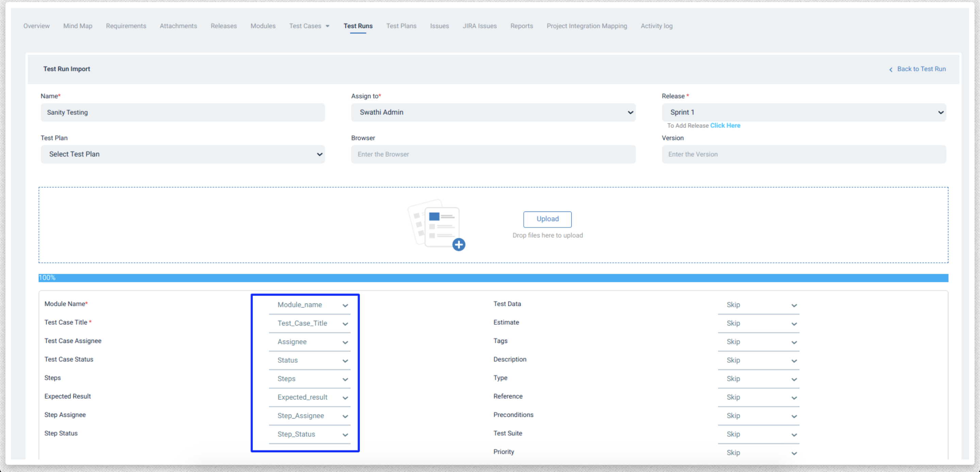The width and height of the screenshot is (980, 472).
Task: Open the Reference Skip dropdown
Action: point(758,397)
